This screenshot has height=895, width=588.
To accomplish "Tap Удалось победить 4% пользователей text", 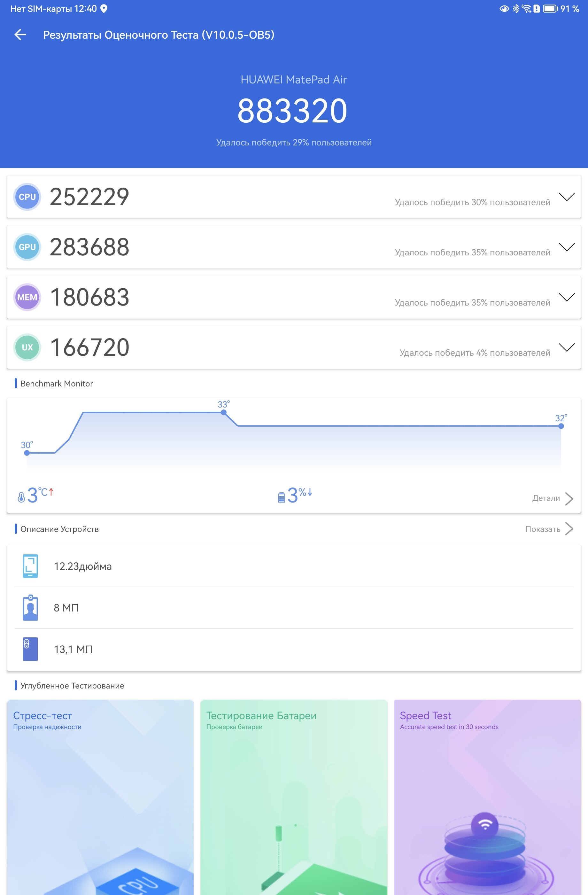I will 475,353.
